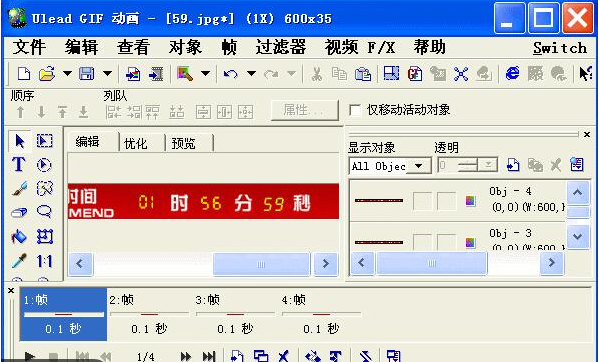Select the eyedropper color picker tool

click(x=19, y=261)
